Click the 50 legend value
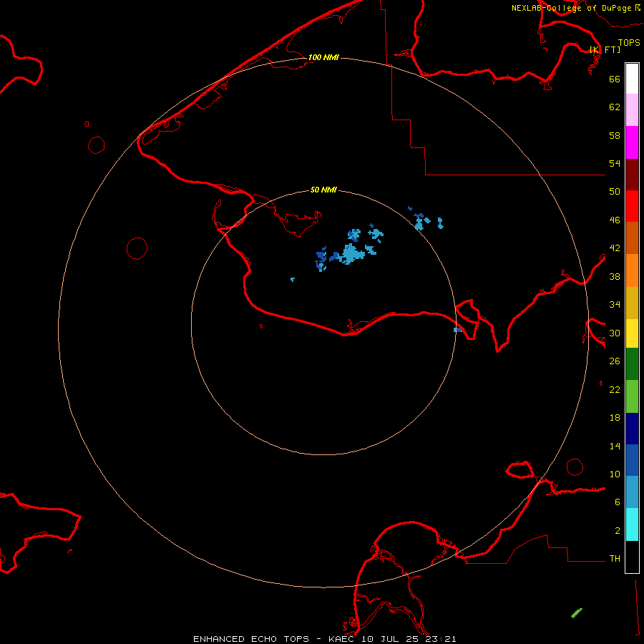 click(615, 192)
